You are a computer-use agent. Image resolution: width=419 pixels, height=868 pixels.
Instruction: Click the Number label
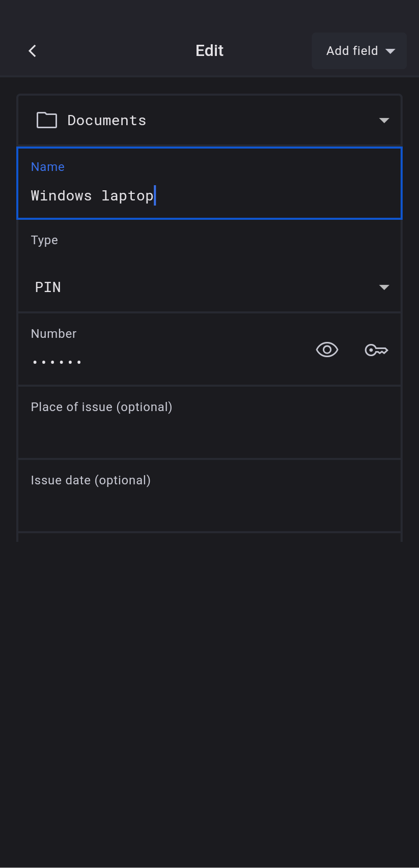pyautogui.click(x=53, y=334)
